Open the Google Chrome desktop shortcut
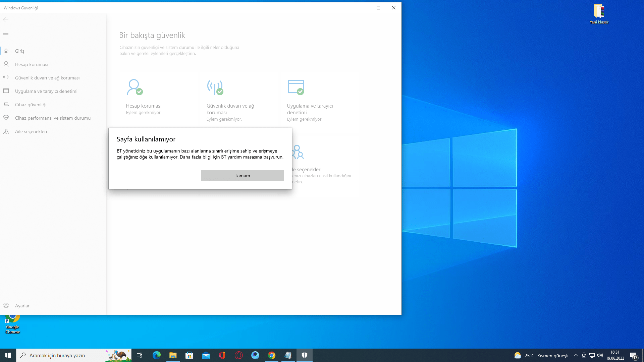This screenshot has height=362, width=644. [12, 324]
